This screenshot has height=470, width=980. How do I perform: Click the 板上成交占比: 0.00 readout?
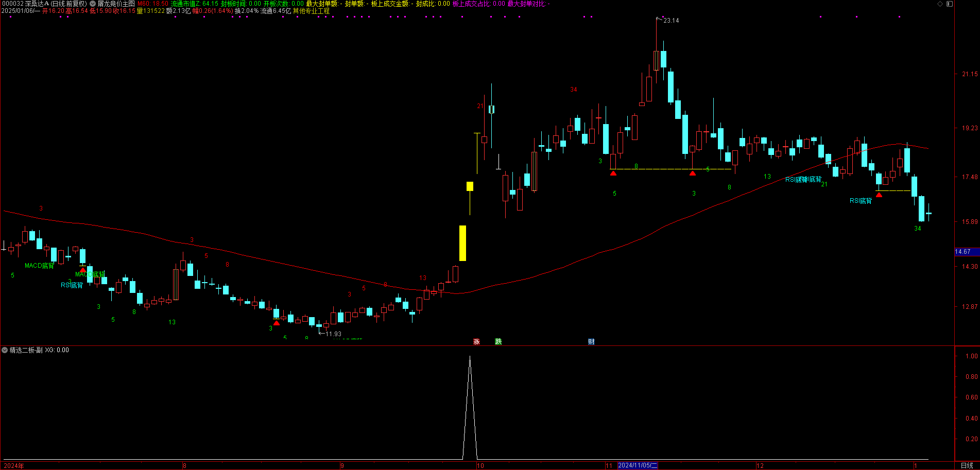(x=479, y=4)
